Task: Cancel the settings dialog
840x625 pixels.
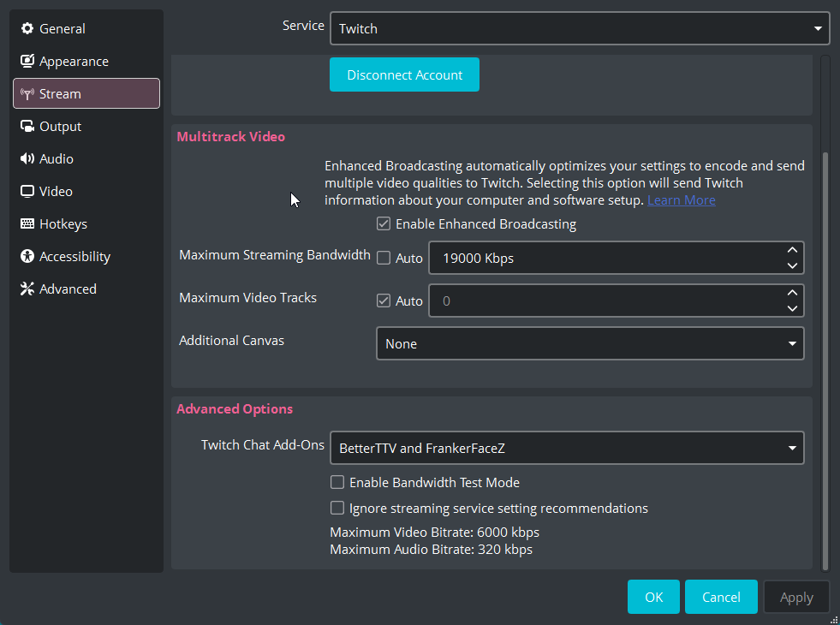Action: point(721,597)
